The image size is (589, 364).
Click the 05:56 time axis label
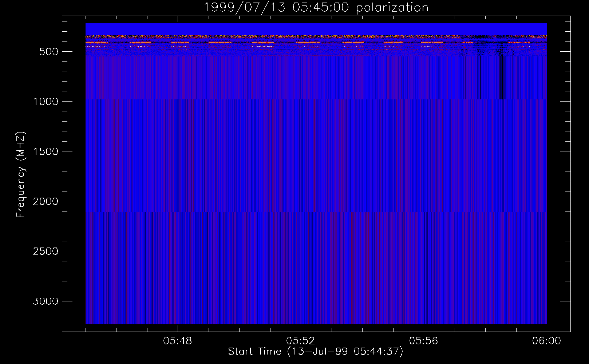tap(423, 341)
